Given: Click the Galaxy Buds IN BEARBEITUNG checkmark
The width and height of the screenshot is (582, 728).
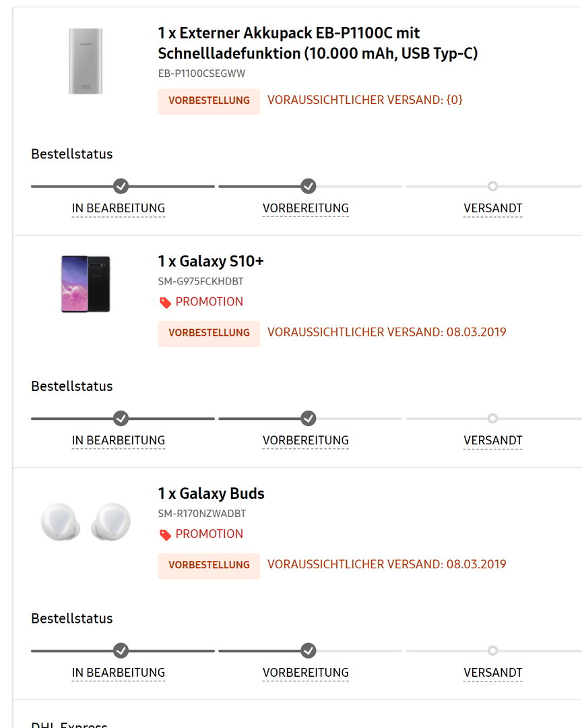Looking at the screenshot, I should [121, 650].
